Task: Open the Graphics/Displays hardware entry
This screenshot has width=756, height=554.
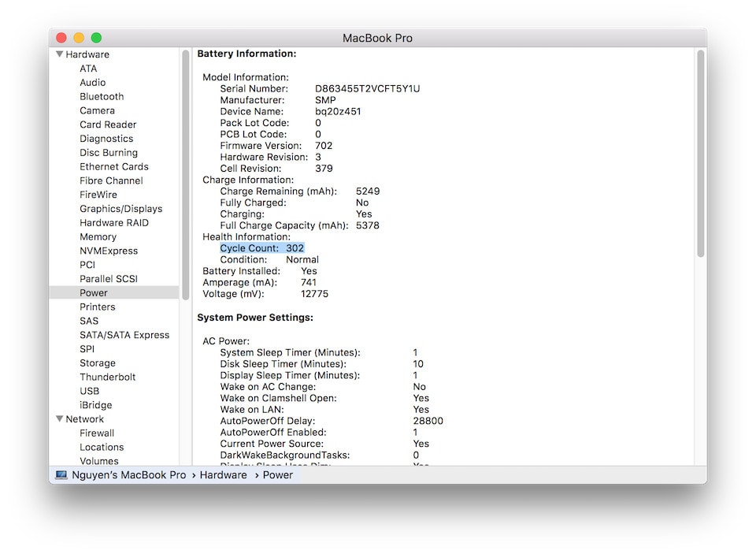Action: point(120,209)
